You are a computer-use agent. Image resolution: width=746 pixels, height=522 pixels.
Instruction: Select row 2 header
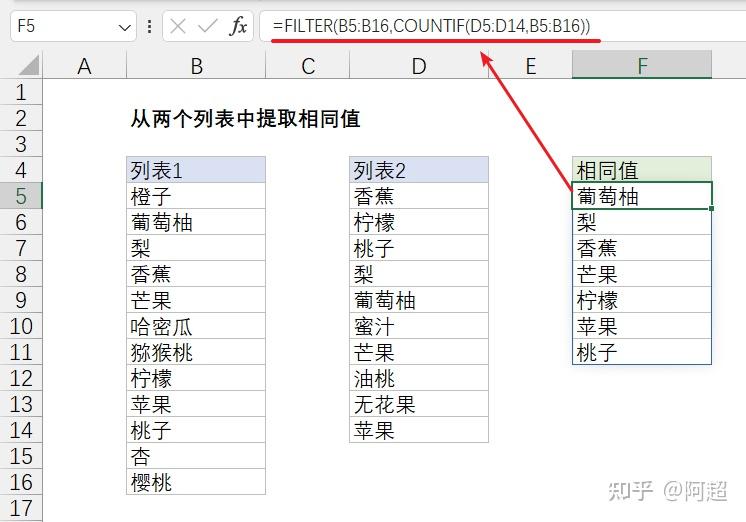click(x=21, y=118)
